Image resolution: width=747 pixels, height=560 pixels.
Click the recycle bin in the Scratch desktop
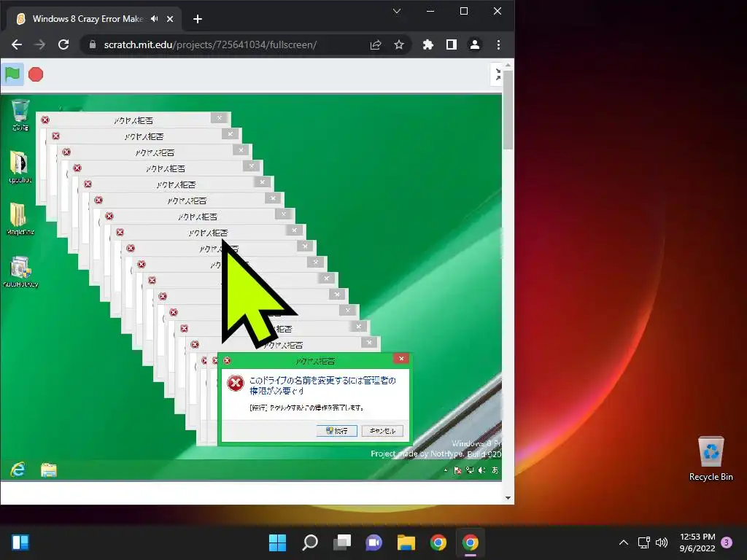pyautogui.click(x=20, y=114)
